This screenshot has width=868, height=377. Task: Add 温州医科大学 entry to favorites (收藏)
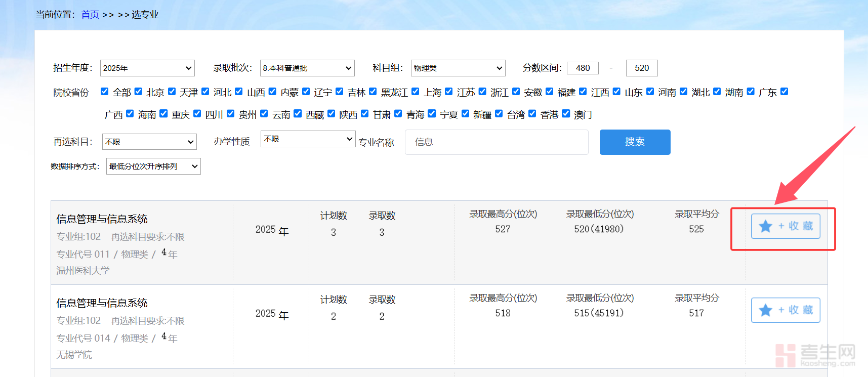click(786, 226)
